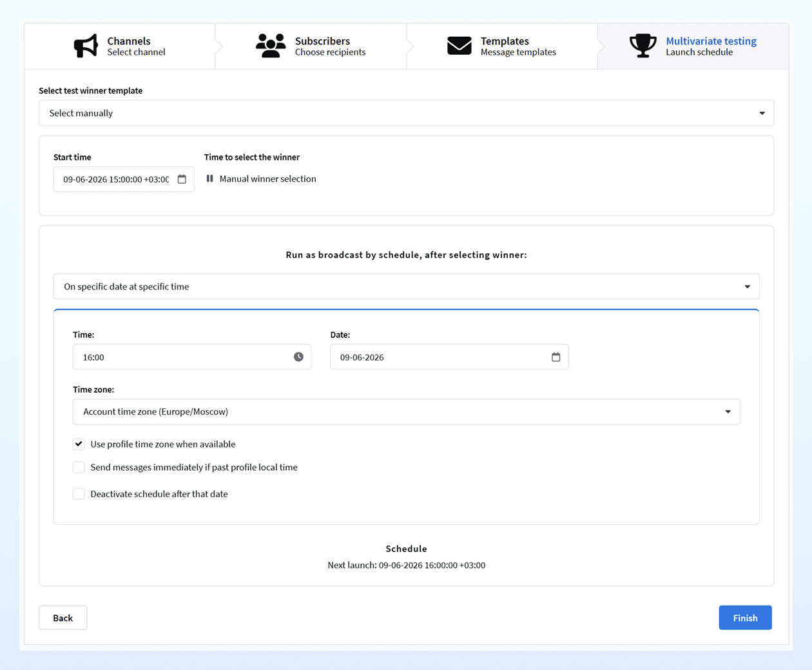Click the trophy Multivariate testing icon
This screenshot has width=812, height=670.
pos(643,46)
